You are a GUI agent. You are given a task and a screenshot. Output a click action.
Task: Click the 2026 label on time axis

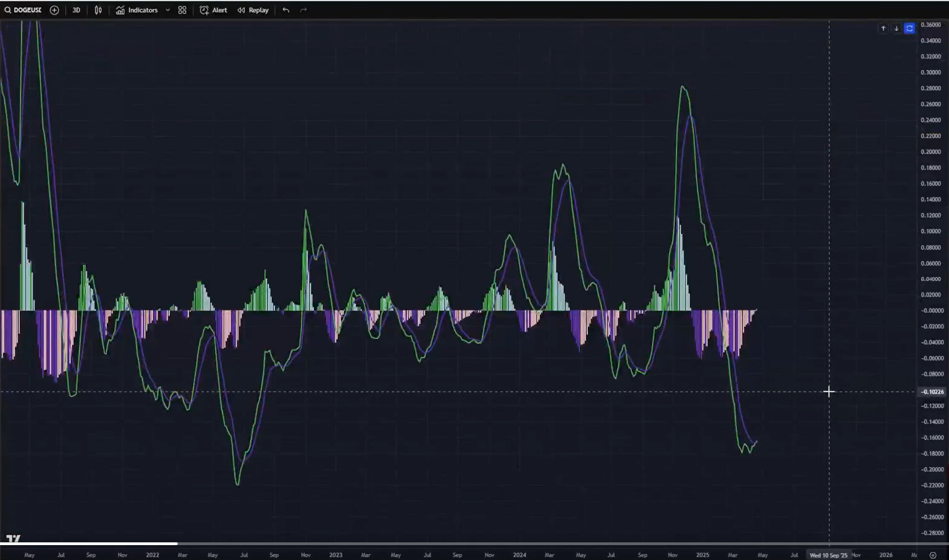tap(887, 554)
